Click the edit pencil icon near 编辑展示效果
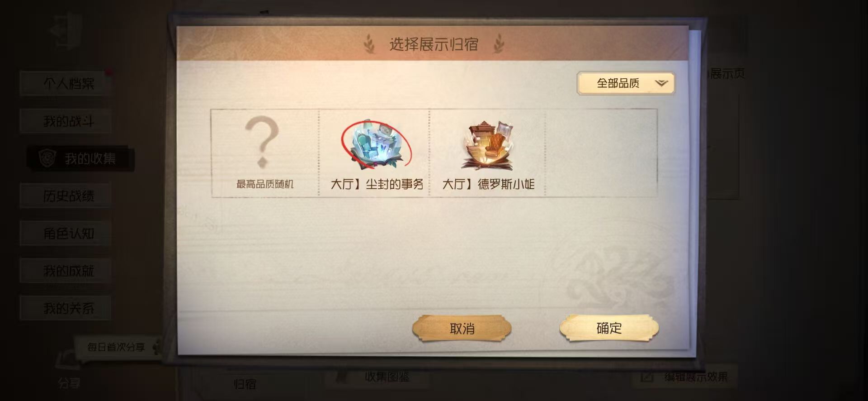The width and height of the screenshot is (868, 401). coord(647,377)
